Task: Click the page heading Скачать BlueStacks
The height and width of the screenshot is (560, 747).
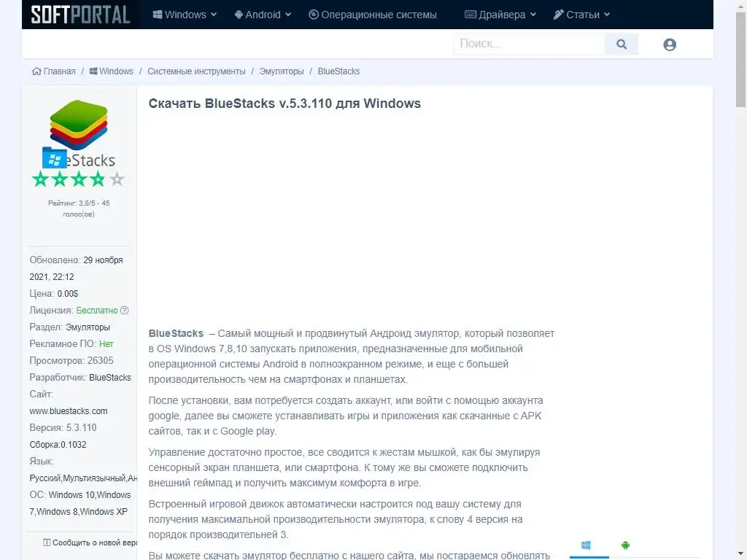Action: [x=285, y=104]
